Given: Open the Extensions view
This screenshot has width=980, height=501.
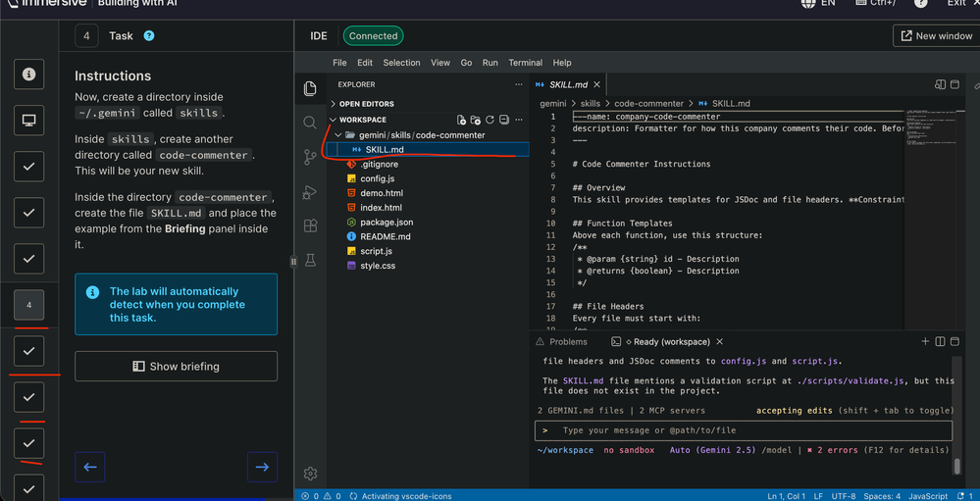Looking at the screenshot, I should [310, 225].
